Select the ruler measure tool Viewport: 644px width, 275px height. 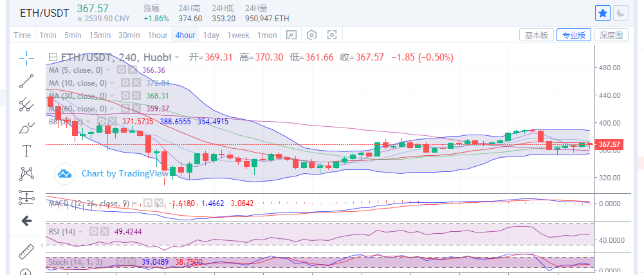[x=26, y=250]
